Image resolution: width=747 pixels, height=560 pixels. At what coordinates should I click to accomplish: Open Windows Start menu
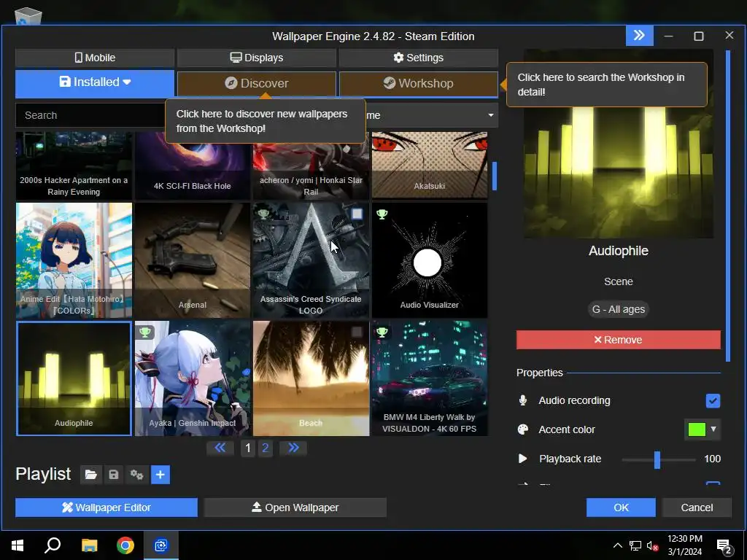[x=18, y=545]
